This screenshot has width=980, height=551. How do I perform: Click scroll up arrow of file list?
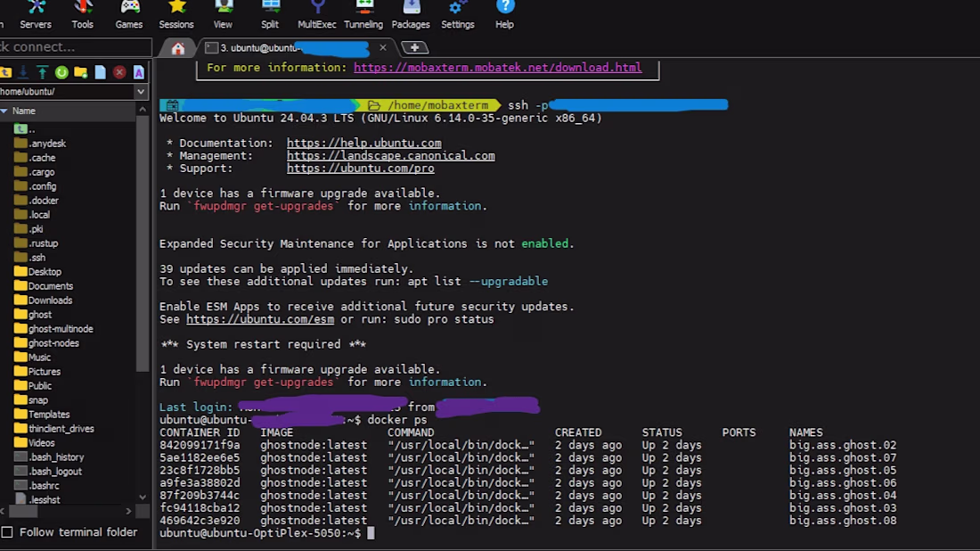(143, 110)
